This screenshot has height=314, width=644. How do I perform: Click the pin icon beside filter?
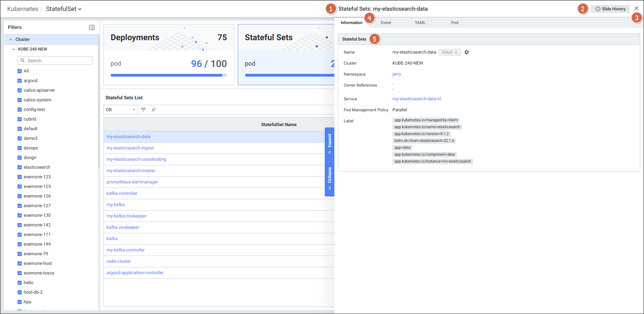coord(154,110)
